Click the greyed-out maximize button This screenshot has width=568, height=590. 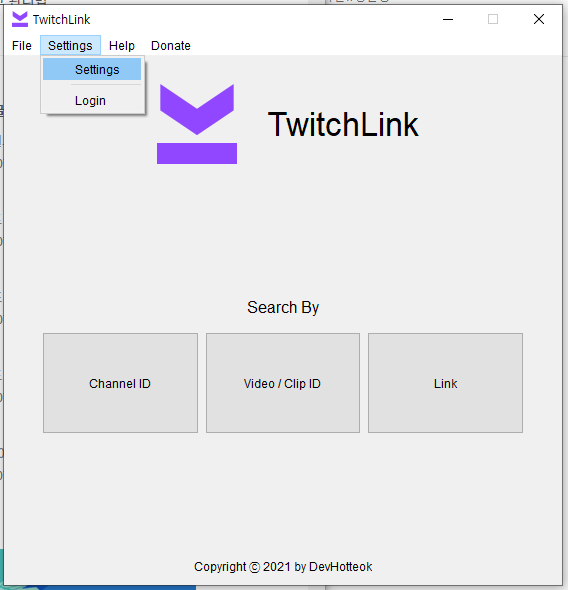click(x=493, y=19)
